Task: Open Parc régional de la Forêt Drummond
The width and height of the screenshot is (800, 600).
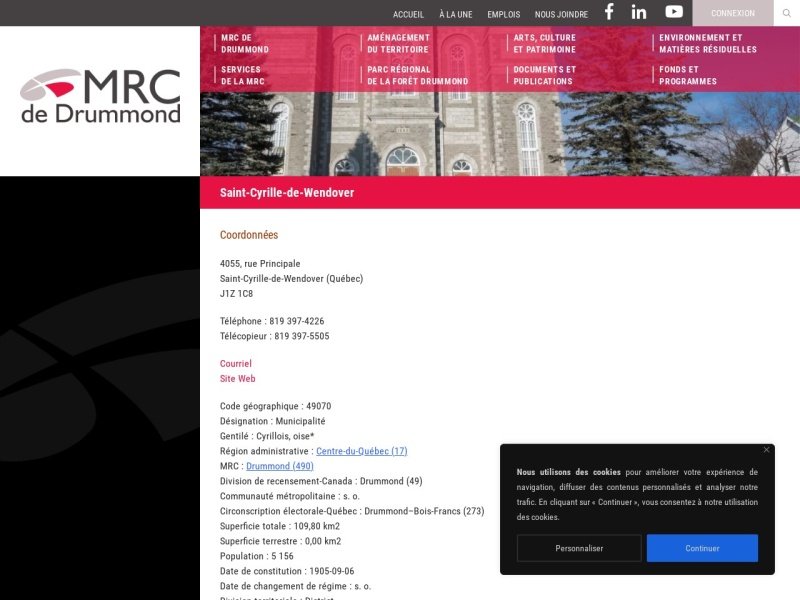Action: (x=417, y=75)
